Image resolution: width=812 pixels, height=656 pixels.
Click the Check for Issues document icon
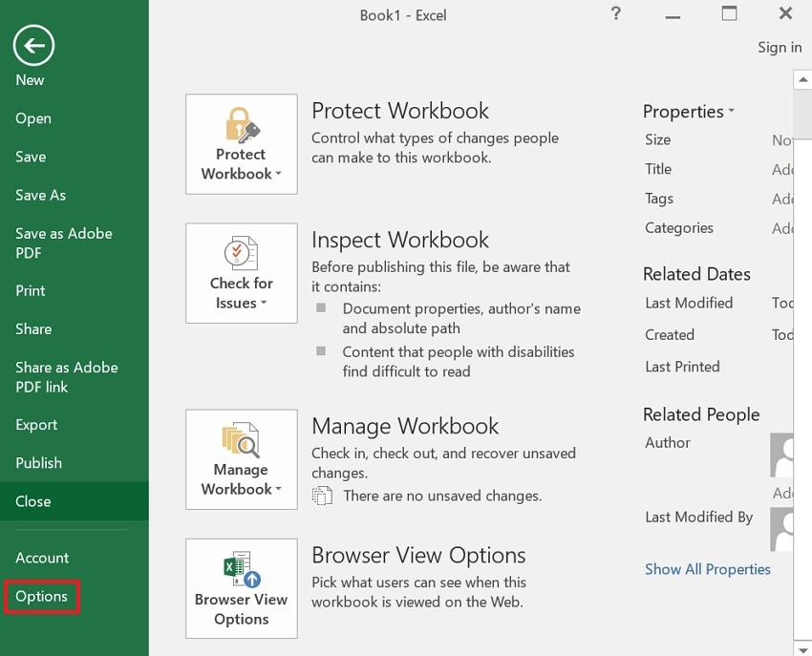click(242, 253)
